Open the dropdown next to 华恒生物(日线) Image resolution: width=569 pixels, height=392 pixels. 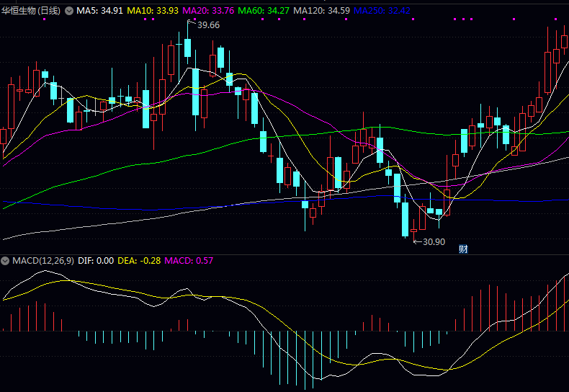coord(69,11)
